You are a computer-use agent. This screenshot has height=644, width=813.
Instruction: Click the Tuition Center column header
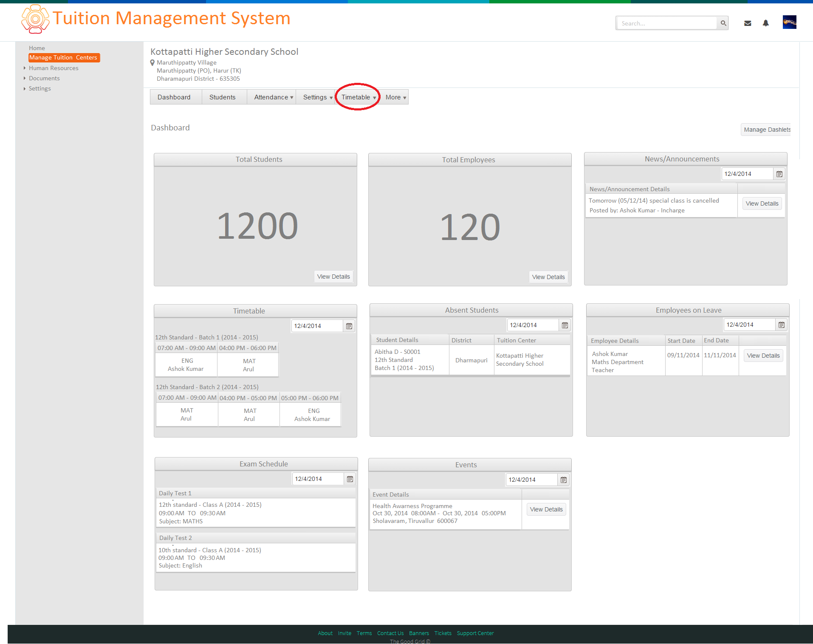tap(532, 340)
